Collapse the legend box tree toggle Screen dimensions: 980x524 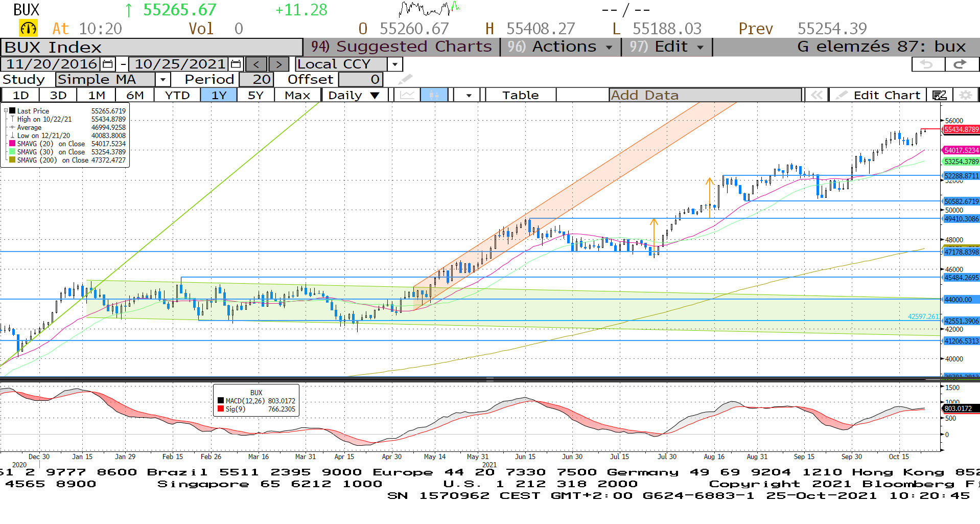(x=6, y=110)
